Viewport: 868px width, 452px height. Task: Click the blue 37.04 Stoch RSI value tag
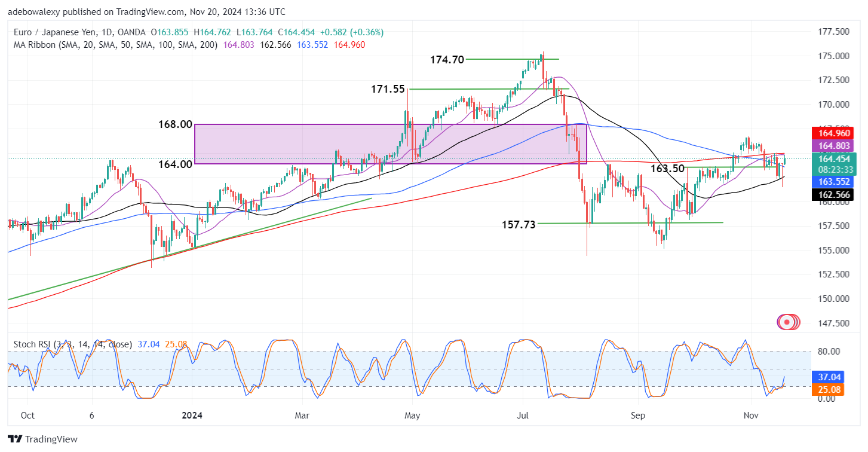pos(828,378)
